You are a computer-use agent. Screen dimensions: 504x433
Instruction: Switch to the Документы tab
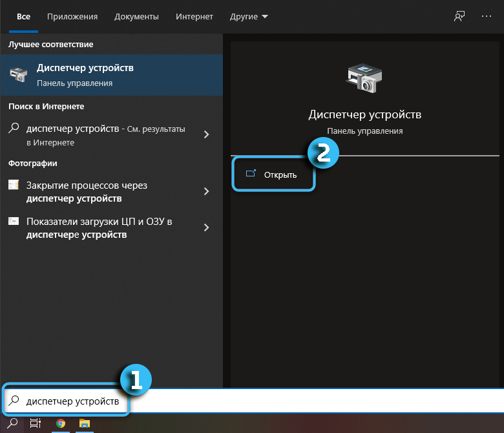136,16
